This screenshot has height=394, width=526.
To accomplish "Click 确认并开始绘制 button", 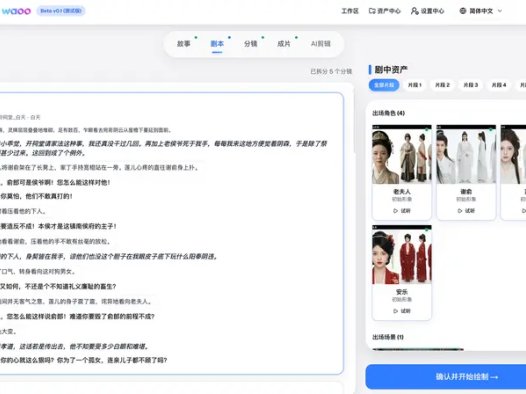I will click(466, 377).
